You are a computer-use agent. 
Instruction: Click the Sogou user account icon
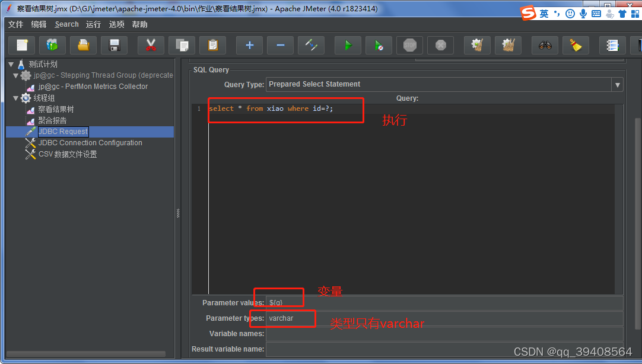(x=609, y=14)
